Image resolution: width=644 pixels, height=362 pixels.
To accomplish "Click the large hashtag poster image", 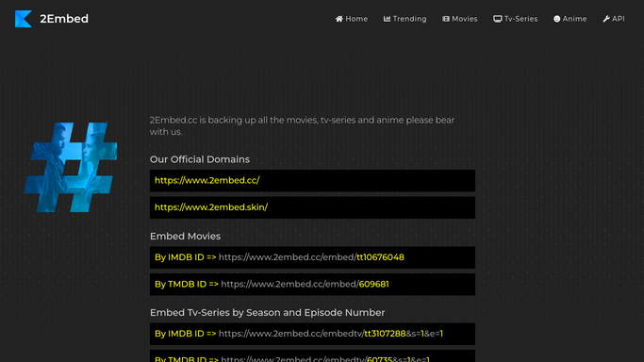I will point(71,168).
